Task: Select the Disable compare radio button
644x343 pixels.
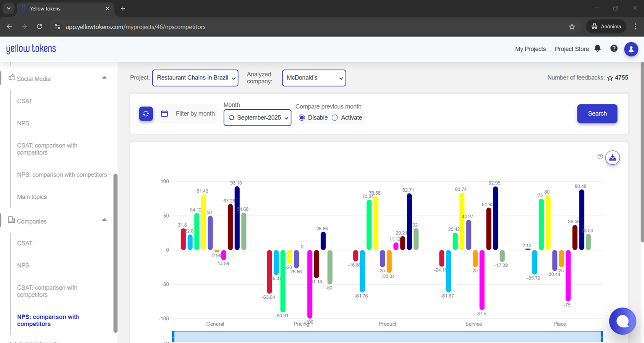Action: 302,118
